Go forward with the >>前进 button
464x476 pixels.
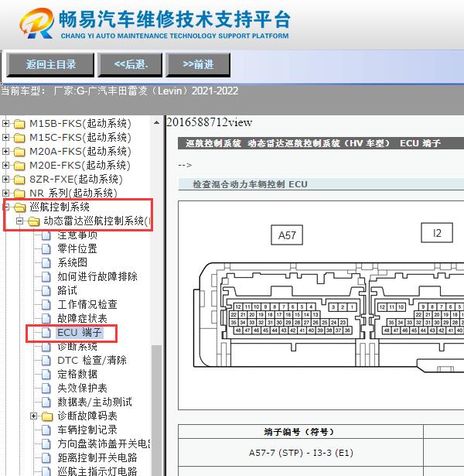coord(198,64)
